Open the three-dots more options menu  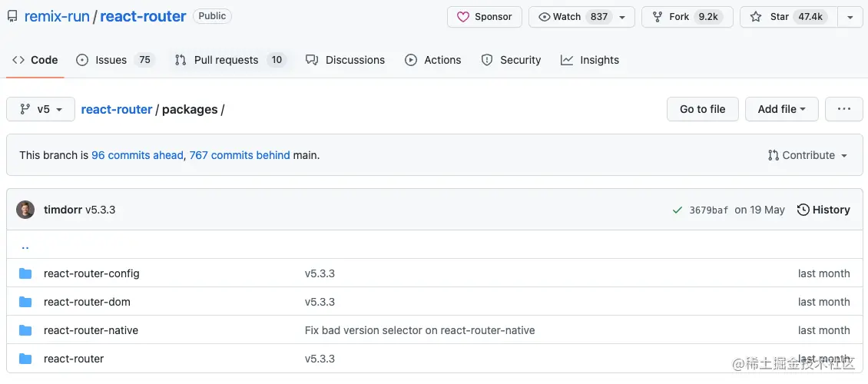844,109
